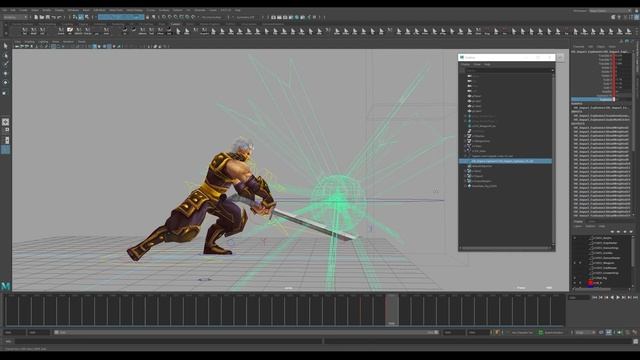This screenshot has width=640, height=360.
Task: Open the Outliner Display menu
Action: (x=465, y=64)
